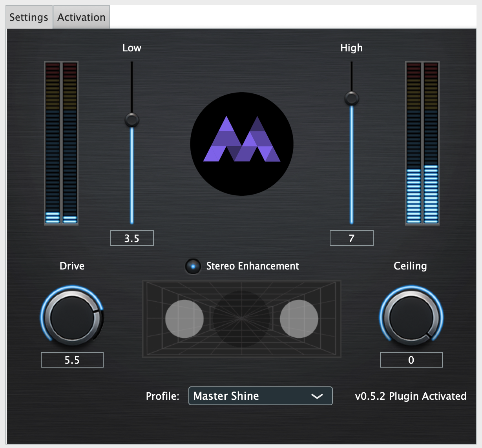The width and height of the screenshot is (482, 448).
Task: Open the Activation tab
Action: coord(81,17)
